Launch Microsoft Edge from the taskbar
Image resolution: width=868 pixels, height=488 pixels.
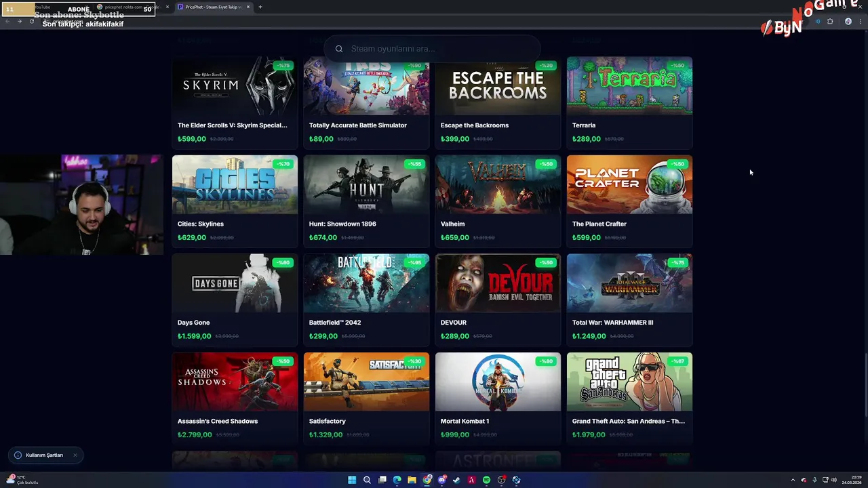click(397, 480)
